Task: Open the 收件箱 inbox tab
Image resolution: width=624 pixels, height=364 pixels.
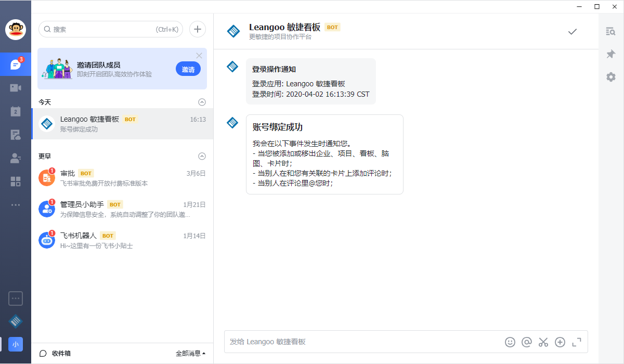Action: (56, 354)
